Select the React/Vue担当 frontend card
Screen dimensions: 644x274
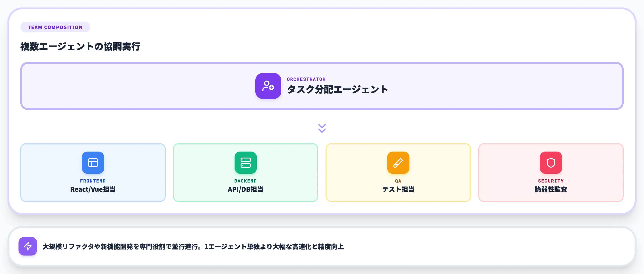pyautogui.click(x=93, y=172)
